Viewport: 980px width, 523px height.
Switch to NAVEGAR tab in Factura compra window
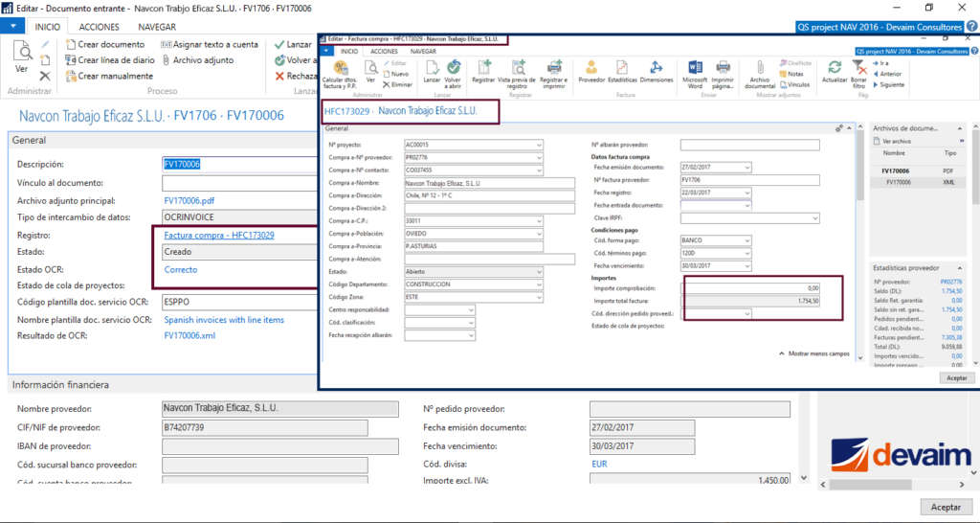[423, 52]
